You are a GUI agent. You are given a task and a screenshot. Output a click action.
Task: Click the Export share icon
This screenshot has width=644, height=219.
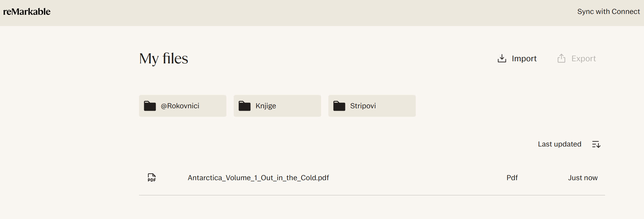(x=561, y=58)
